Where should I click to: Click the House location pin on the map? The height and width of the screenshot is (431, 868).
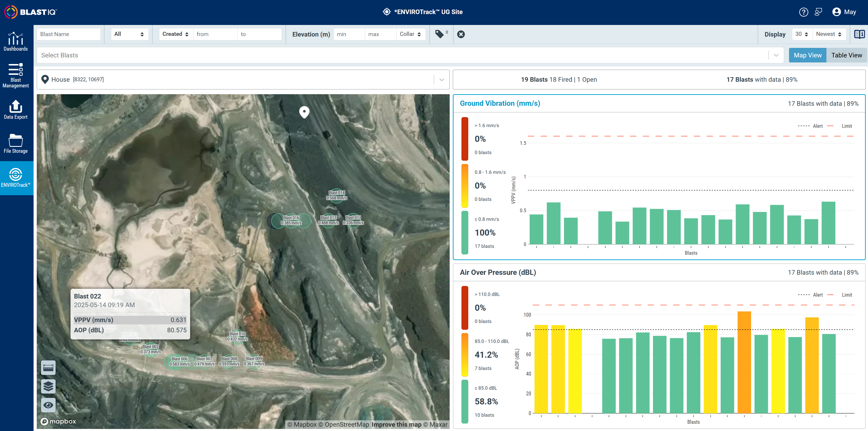(304, 112)
